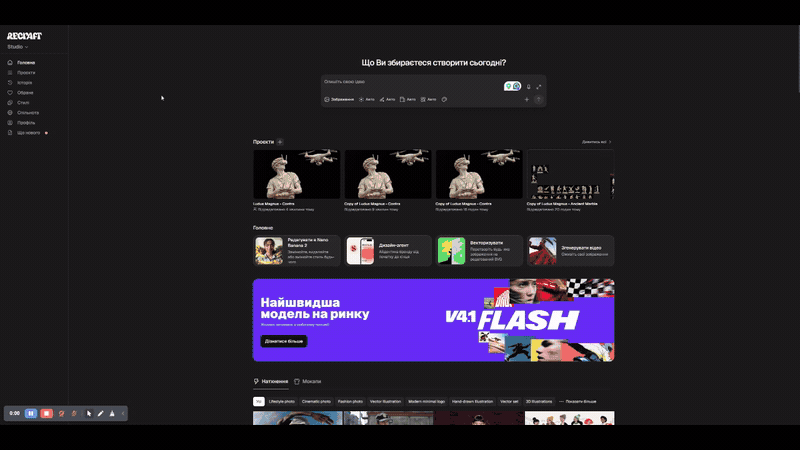Select the highlighter tool in recorder bar
800x450 pixels.
click(112, 414)
